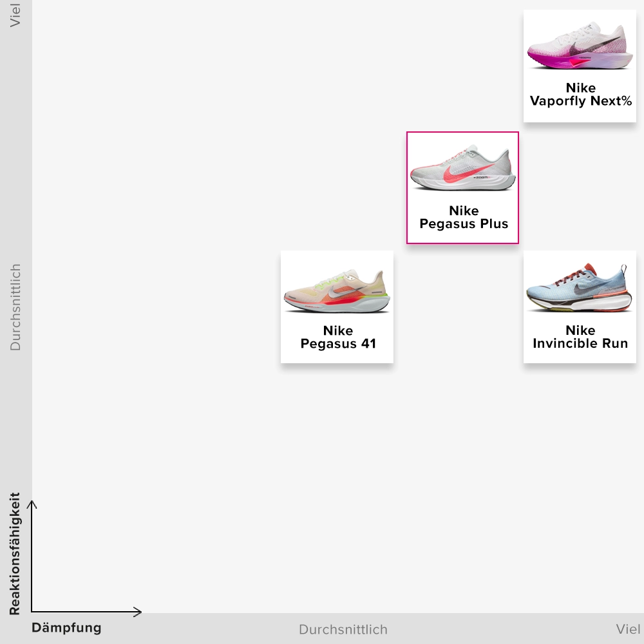Image resolution: width=644 pixels, height=644 pixels.
Task: Select the 'Nike Invincible Run' name label
Action: [580, 337]
